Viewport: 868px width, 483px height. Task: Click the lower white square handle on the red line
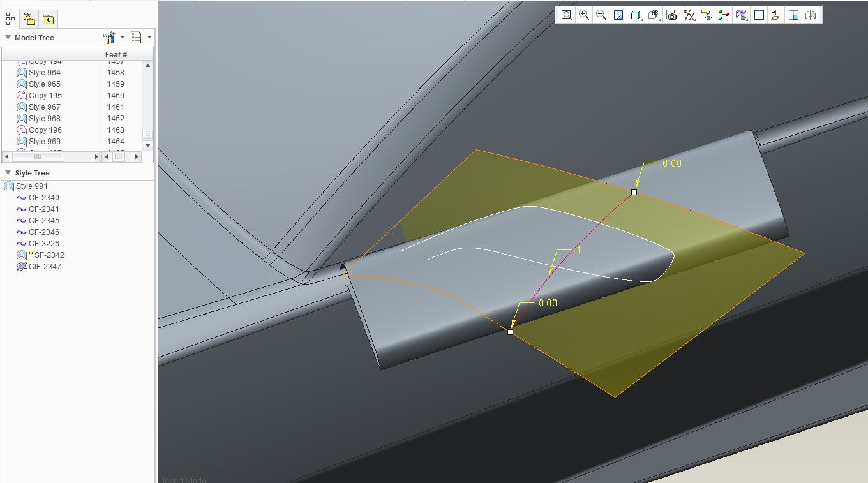[510, 332]
